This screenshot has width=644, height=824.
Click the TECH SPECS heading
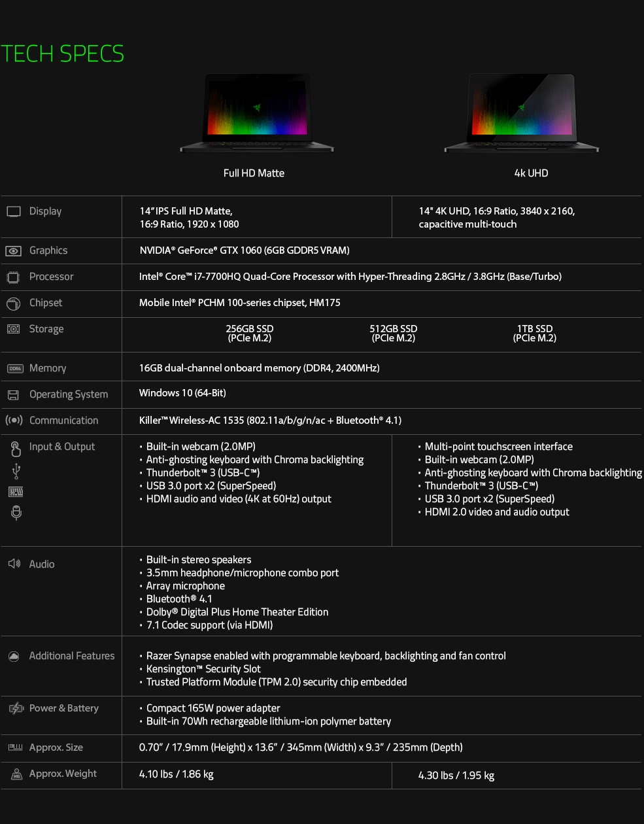coord(62,54)
